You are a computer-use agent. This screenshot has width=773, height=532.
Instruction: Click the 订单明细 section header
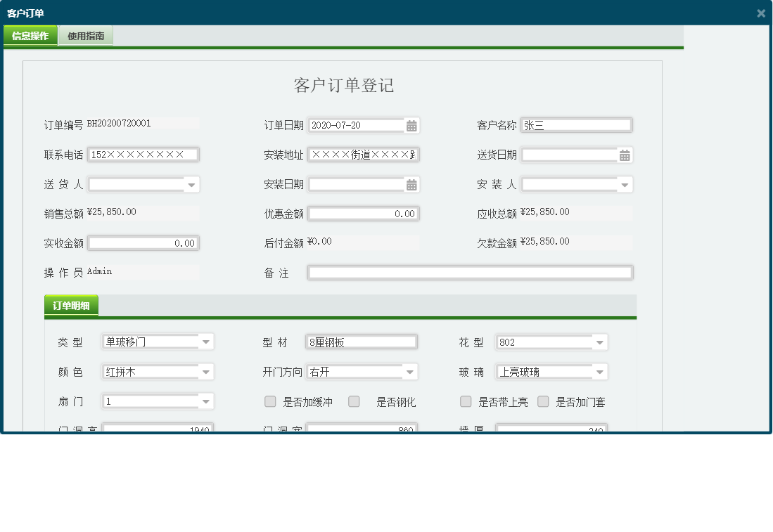[x=70, y=305]
